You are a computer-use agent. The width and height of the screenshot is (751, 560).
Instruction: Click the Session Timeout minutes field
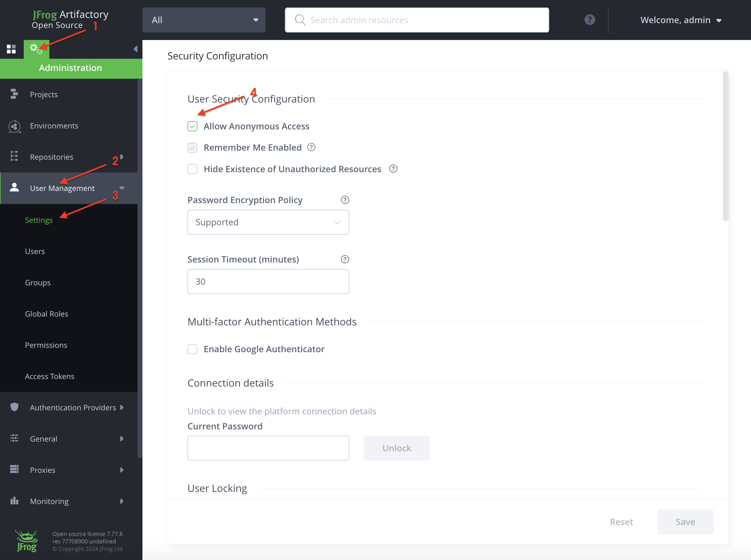tap(268, 281)
